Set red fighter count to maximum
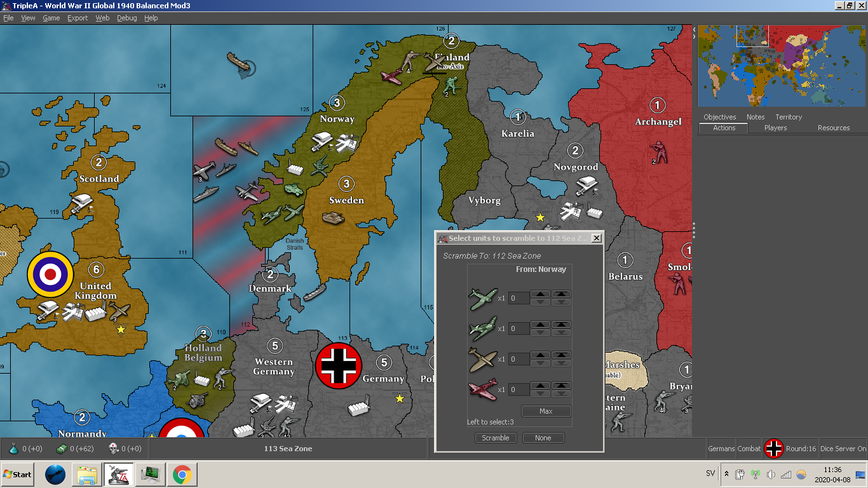The height and width of the screenshot is (488, 868). pyautogui.click(x=561, y=386)
